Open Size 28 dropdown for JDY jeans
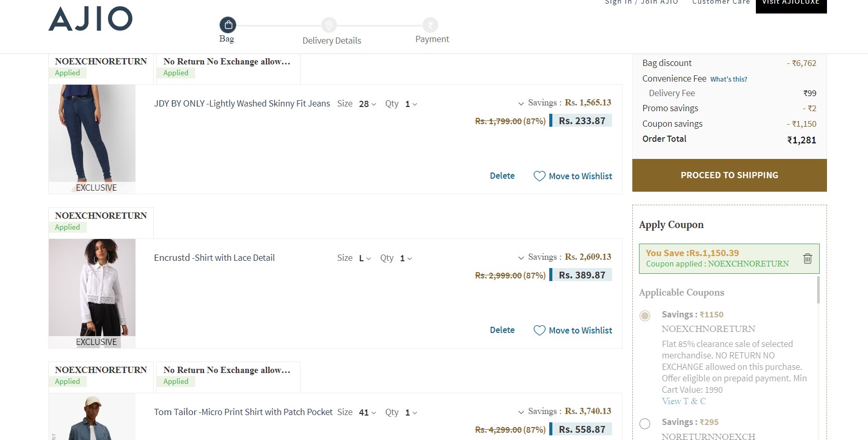 [368, 104]
